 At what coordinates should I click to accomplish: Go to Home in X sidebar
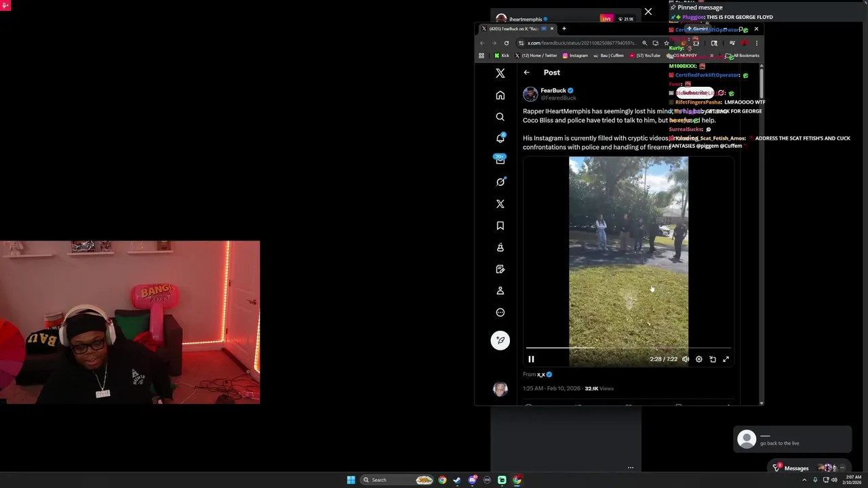pyautogui.click(x=500, y=95)
